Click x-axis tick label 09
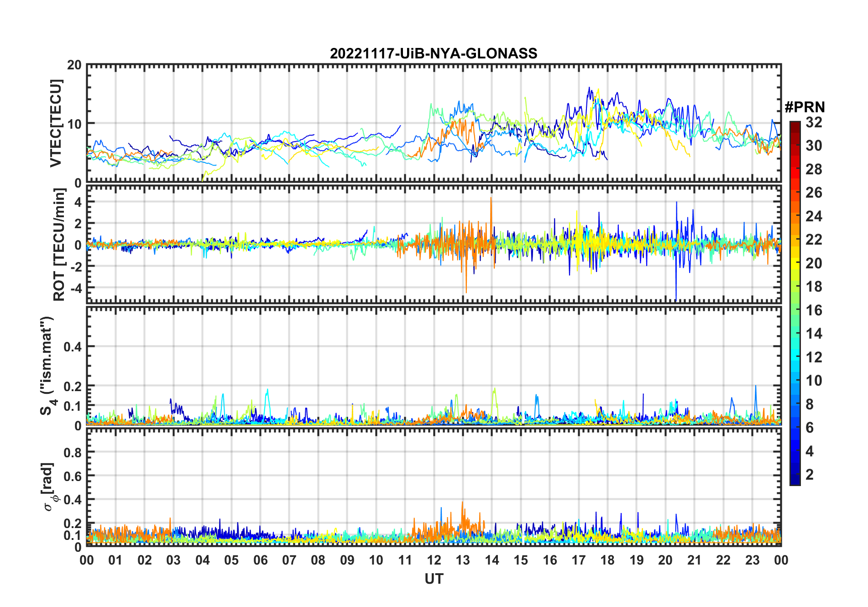Screen dimensions: 868x607 point(347,560)
